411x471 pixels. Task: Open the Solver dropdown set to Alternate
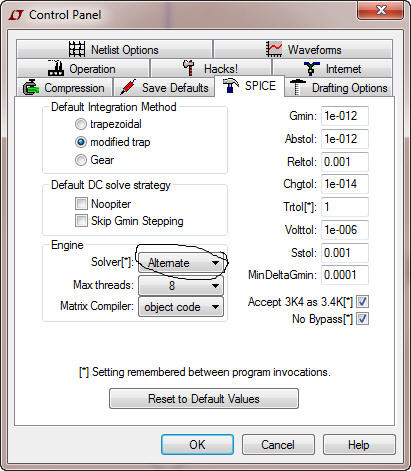181,263
